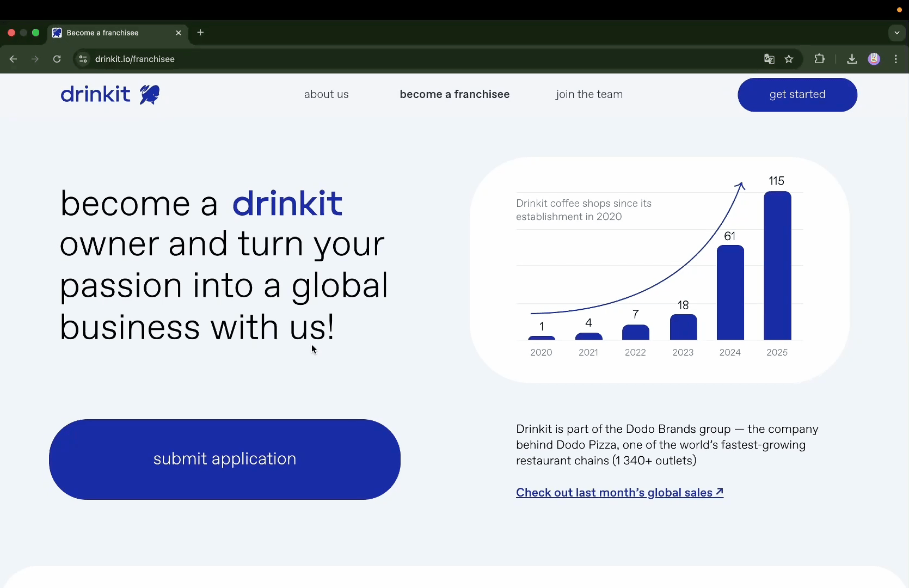The width and height of the screenshot is (909, 588).
Task: Click the browser back arrow
Action: tap(14, 59)
